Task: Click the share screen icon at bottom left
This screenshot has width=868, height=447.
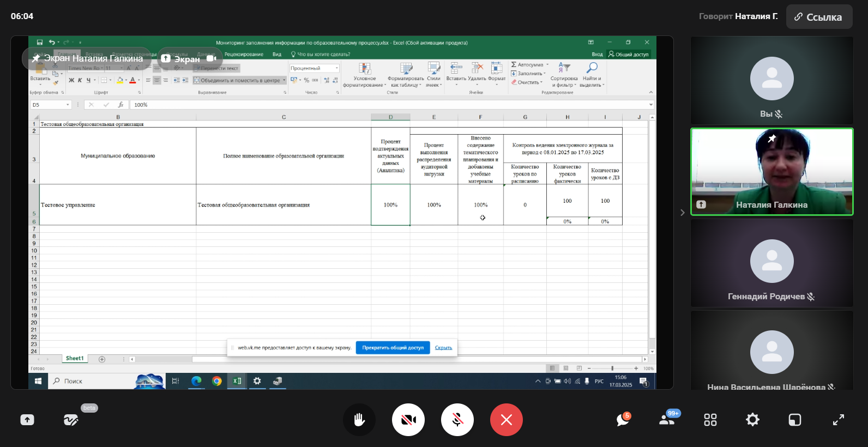Action: [x=27, y=420]
